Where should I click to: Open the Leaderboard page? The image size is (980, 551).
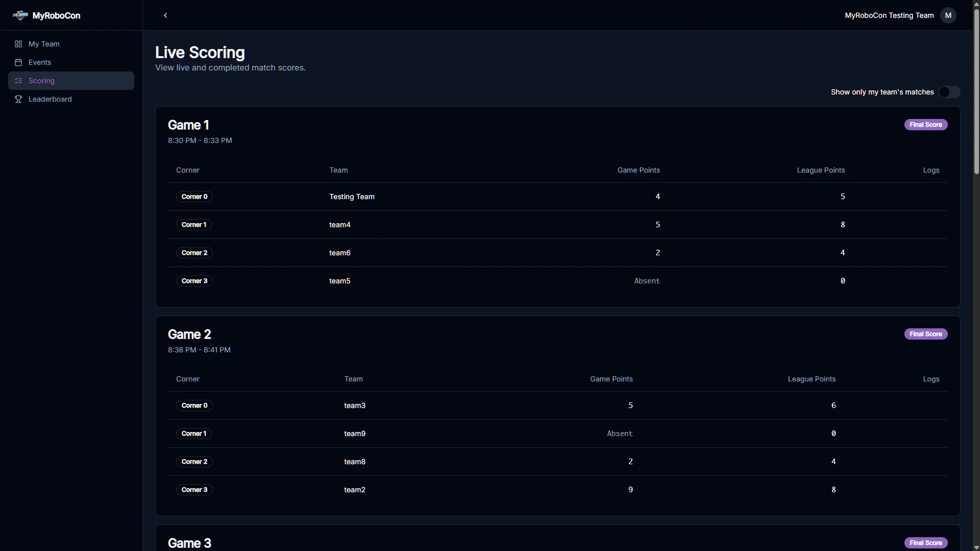coord(71,99)
